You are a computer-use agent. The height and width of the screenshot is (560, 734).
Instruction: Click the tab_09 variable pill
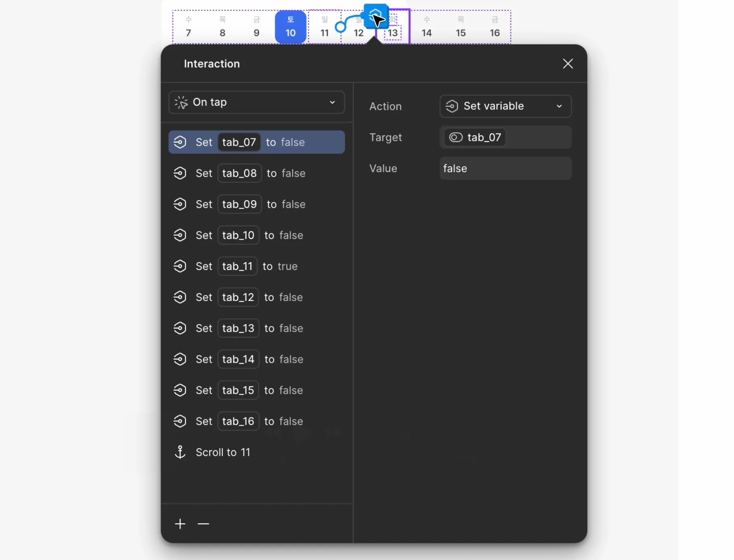tap(239, 204)
